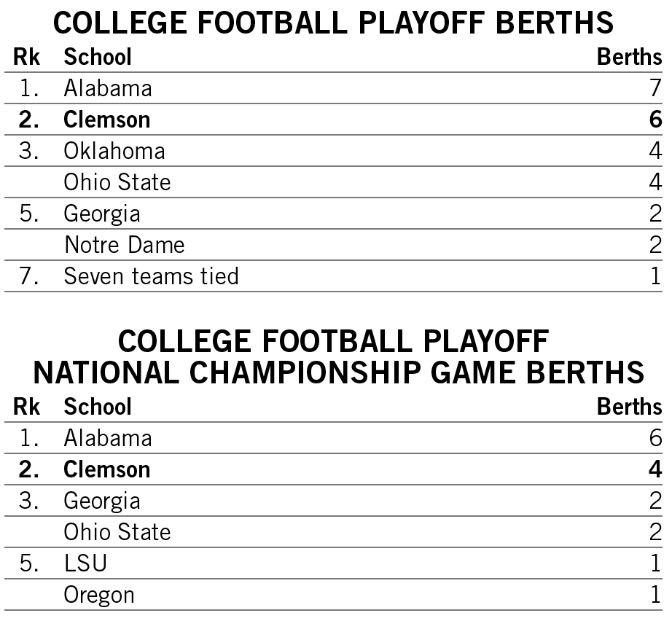The height and width of the screenshot is (621, 672).
Task: Select Georgia ranked 5th in Playoff Berths
Action: pyautogui.click(x=102, y=214)
